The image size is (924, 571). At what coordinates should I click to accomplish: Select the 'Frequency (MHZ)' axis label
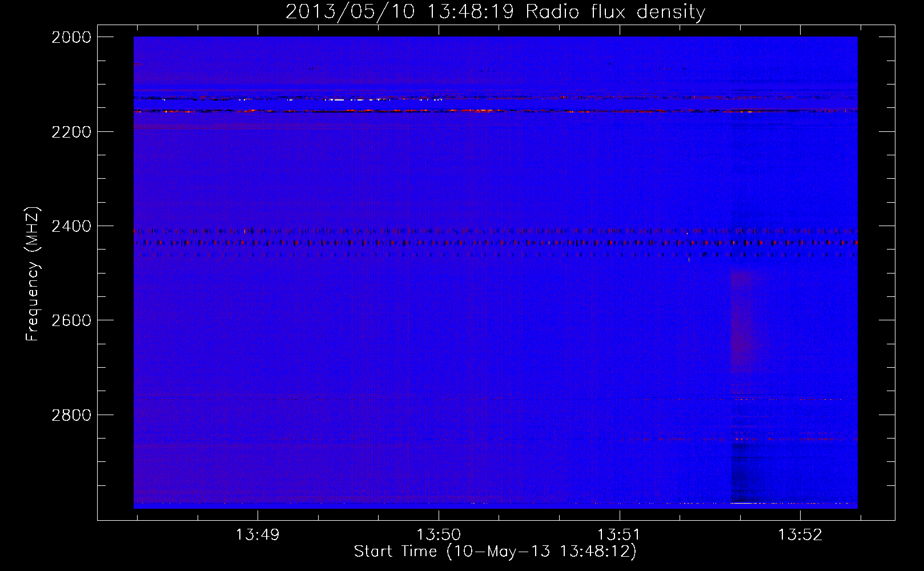(33, 274)
